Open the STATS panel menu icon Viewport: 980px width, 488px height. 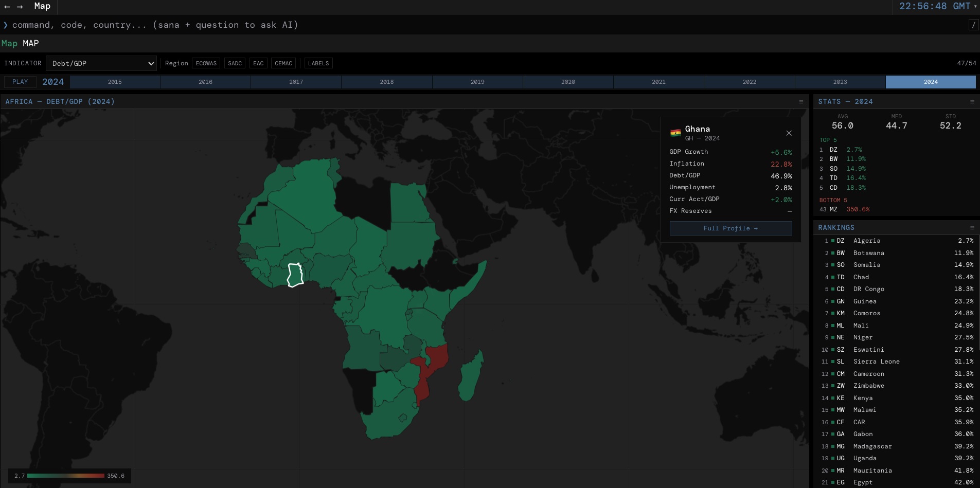(x=973, y=102)
